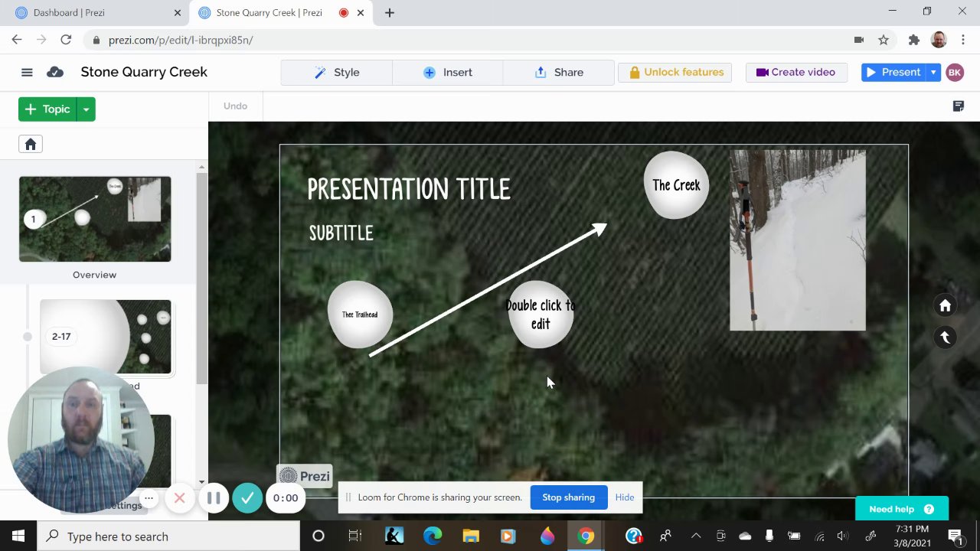Screen dimensions: 980x551
Task: Hide the Loom sharing notification
Action: click(625, 497)
